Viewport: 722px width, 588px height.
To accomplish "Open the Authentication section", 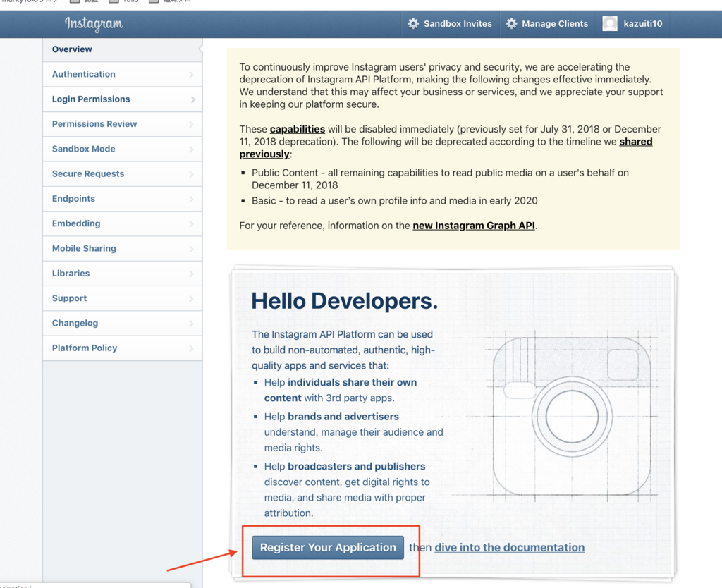I will [123, 74].
